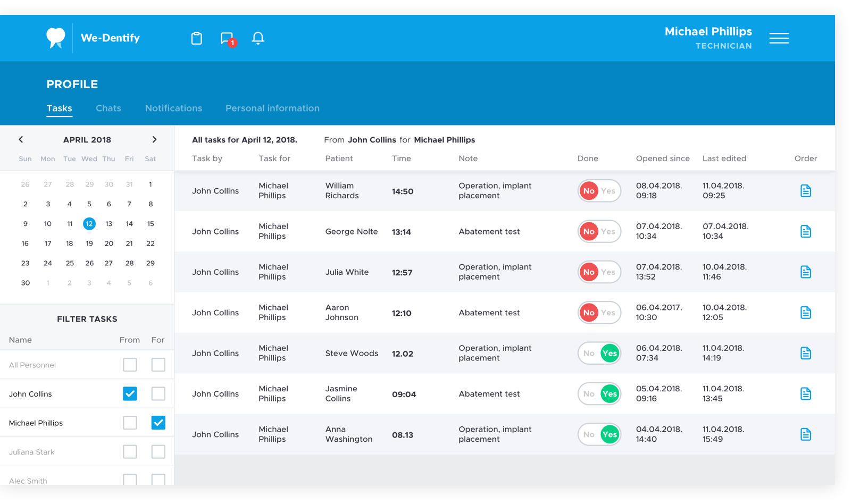Uncheck John Collins From checkbox
The height and width of the screenshot is (504, 852).
coord(130,394)
